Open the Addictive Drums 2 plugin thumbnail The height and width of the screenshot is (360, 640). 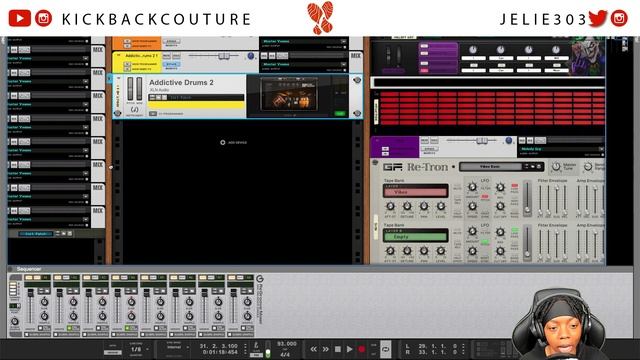pos(289,95)
